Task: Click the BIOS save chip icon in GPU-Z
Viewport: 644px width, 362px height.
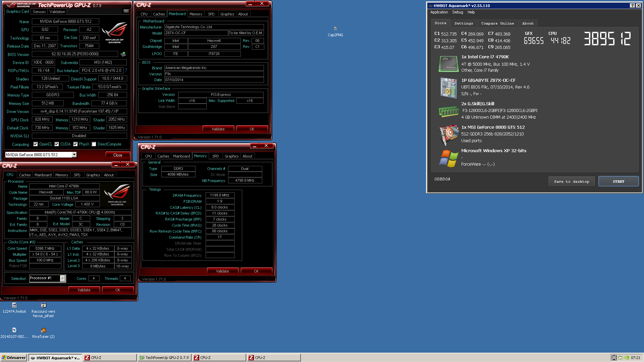Action: (x=123, y=54)
